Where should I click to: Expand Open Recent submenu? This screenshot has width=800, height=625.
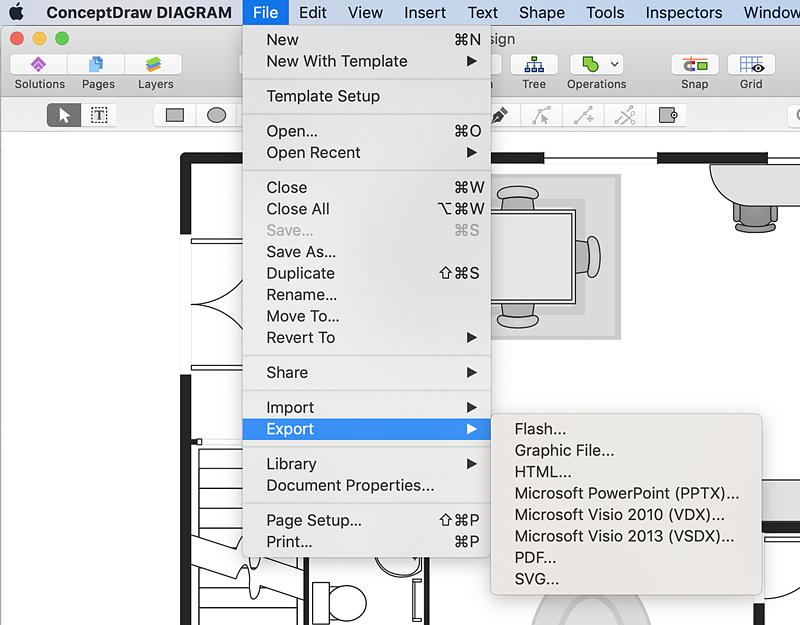[366, 153]
